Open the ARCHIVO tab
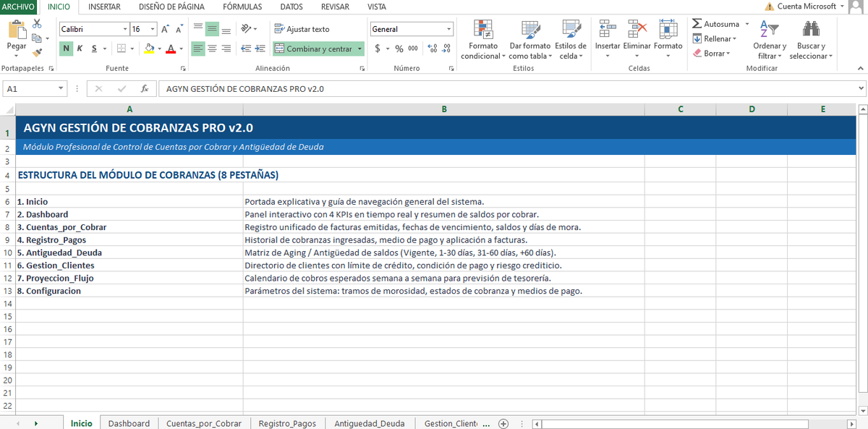Image resolution: width=868 pixels, height=429 pixels. coord(18,7)
